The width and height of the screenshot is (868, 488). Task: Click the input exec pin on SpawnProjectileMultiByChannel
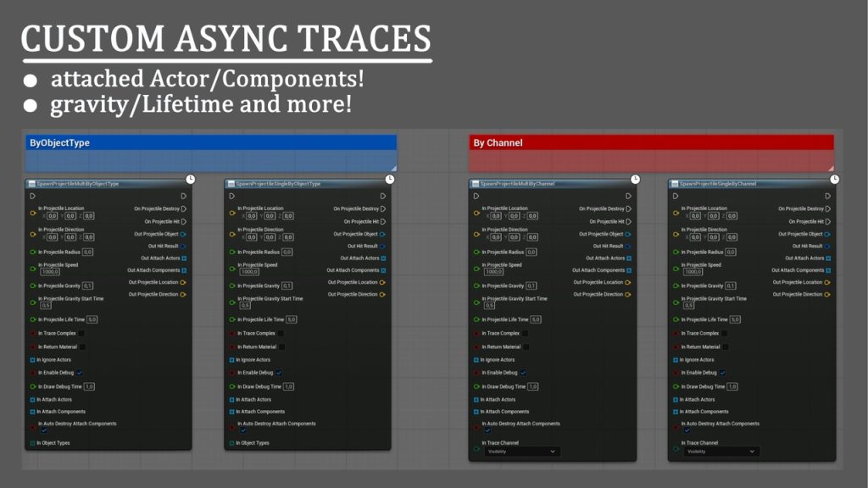476,196
